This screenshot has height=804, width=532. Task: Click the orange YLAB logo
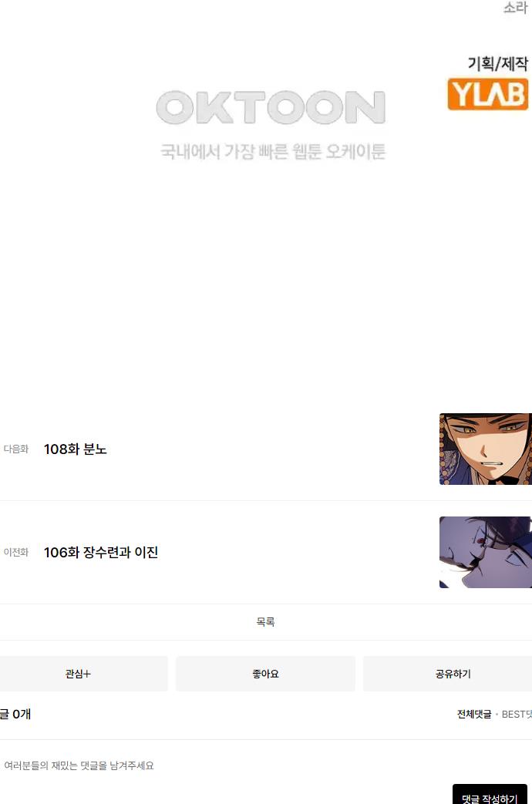(x=487, y=94)
